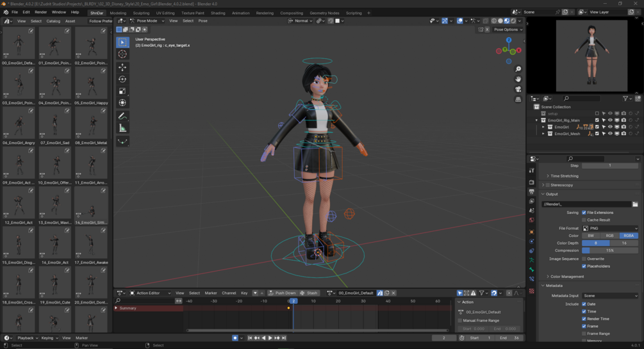Jump to the next keyframe

pos(277,338)
